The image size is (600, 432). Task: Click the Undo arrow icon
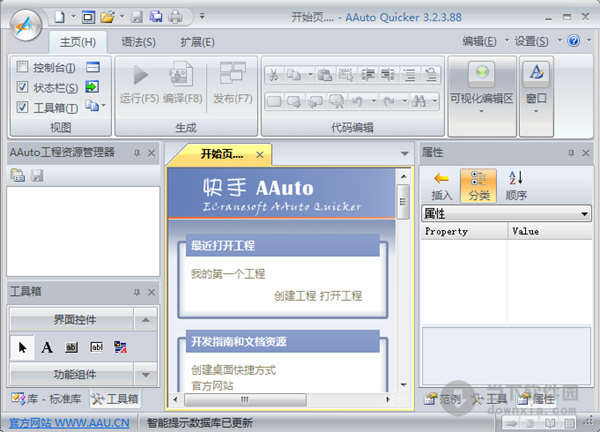357,101
